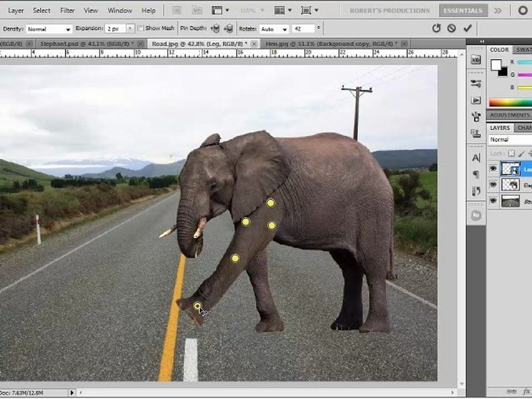Commit Puppet Warp with the checkmark
This screenshot has height=399, width=532.
(468, 28)
